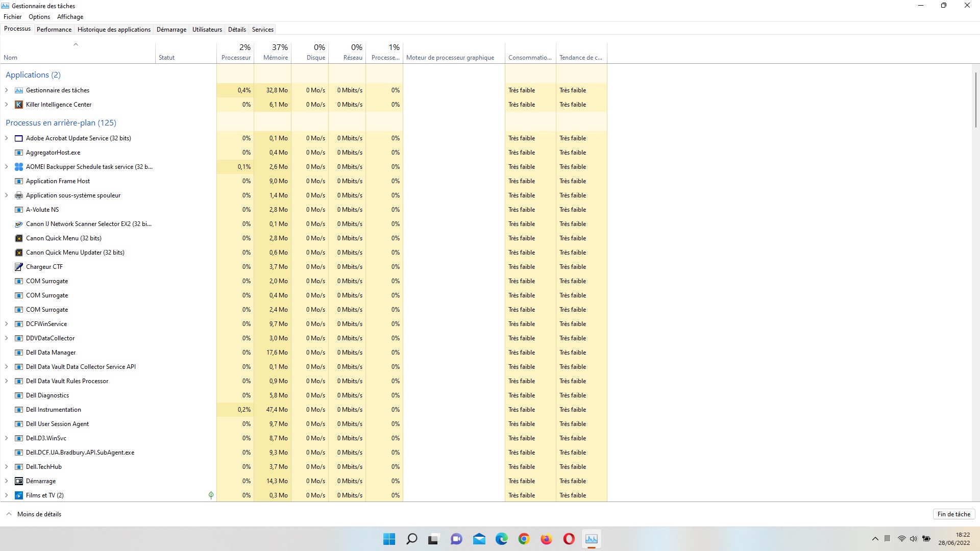Switch to the Détails tab
This screenshot has height=551, width=980.
pyautogui.click(x=237, y=30)
